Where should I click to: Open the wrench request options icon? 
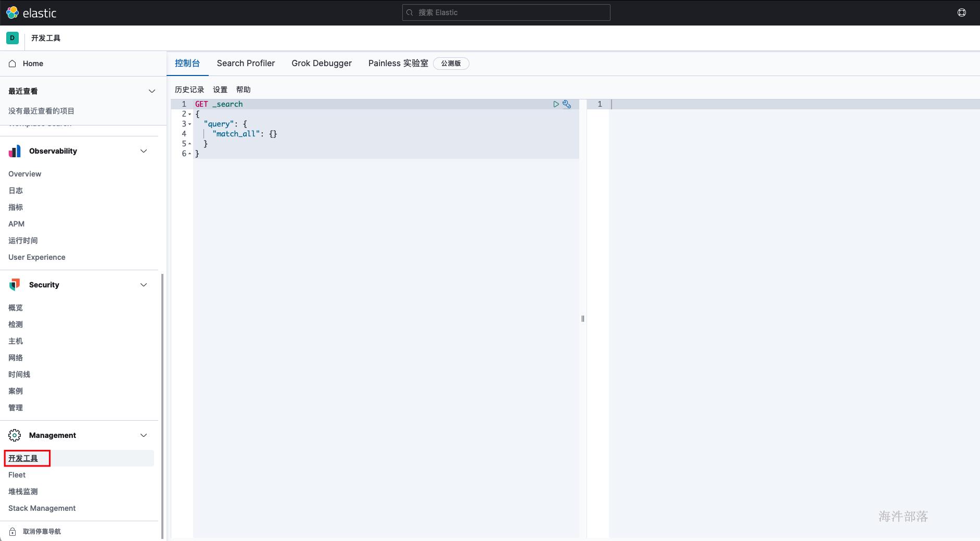[x=567, y=104]
